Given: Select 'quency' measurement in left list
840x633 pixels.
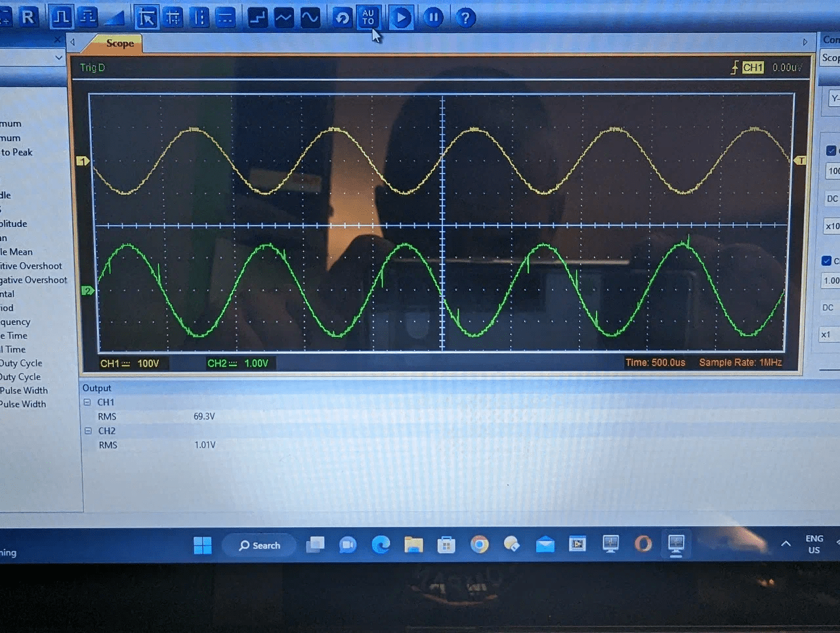Looking at the screenshot, I should point(15,322).
